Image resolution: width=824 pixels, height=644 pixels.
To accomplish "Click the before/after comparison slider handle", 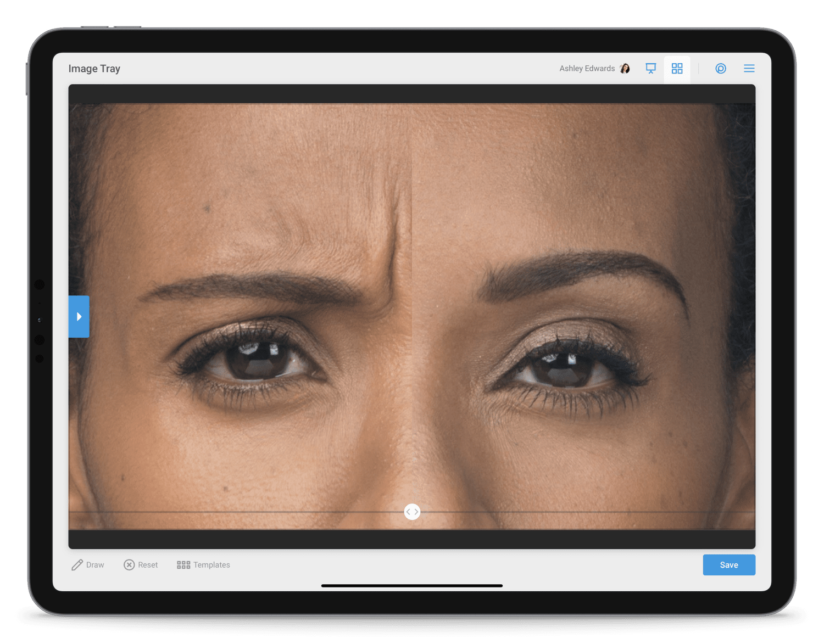I will click(x=411, y=511).
